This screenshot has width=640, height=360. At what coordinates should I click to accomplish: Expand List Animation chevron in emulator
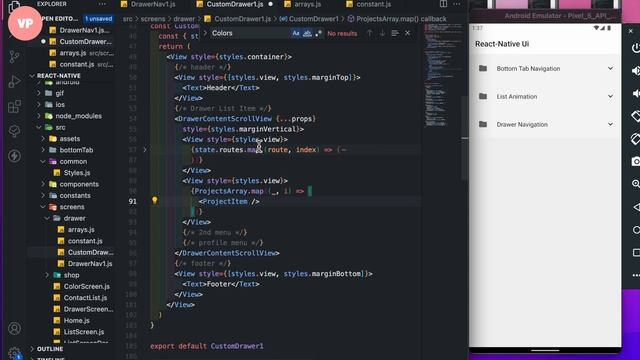pos(610,96)
